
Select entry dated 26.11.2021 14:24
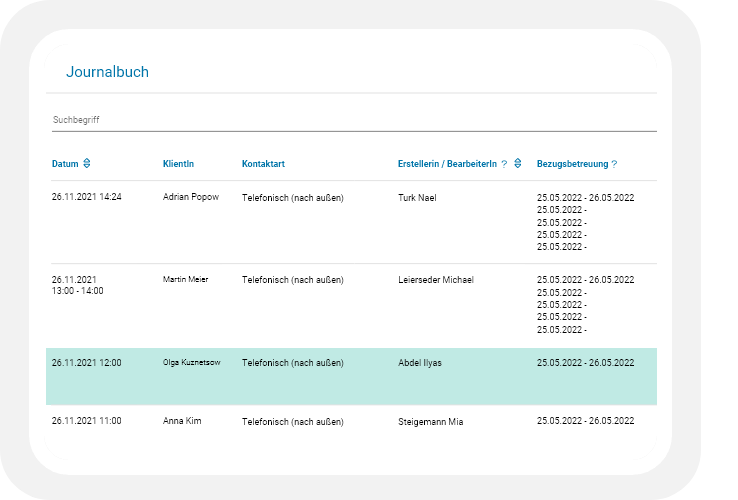[87, 197]
